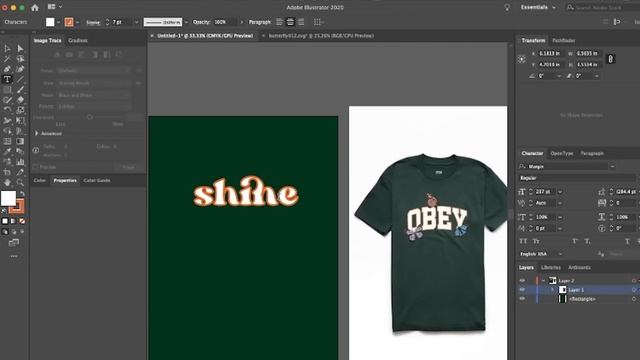Click the Discover lightbulb icon
Image resolution: width=640 pixels, height=360 pixels.
click(x=507, y=7)
